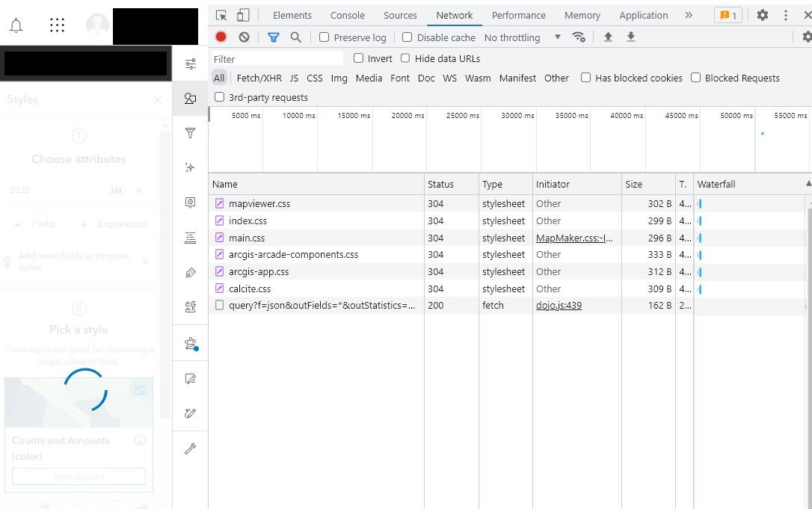The height and width of the screenshot is (509, 812).
Task: Click the import HAR file upload arrow
Action: point(608,37)
